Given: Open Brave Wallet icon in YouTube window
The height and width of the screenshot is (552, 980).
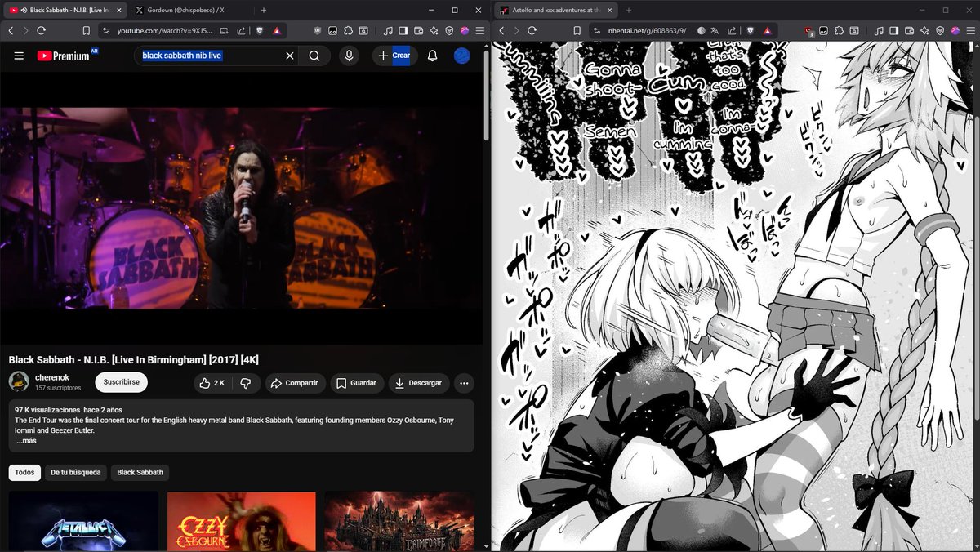Looking at the screenshot, I should [419, 30].
